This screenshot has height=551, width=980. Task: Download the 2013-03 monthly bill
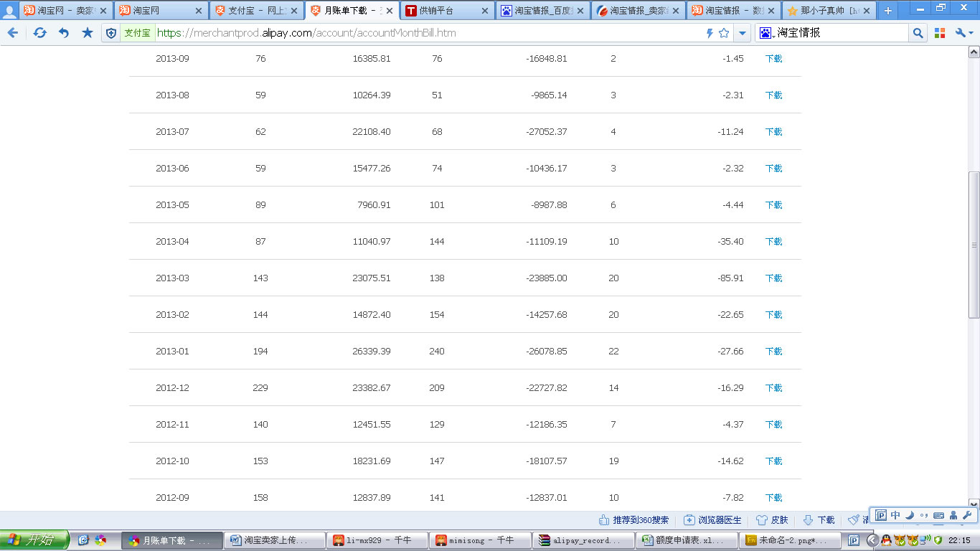pos(773,278)
